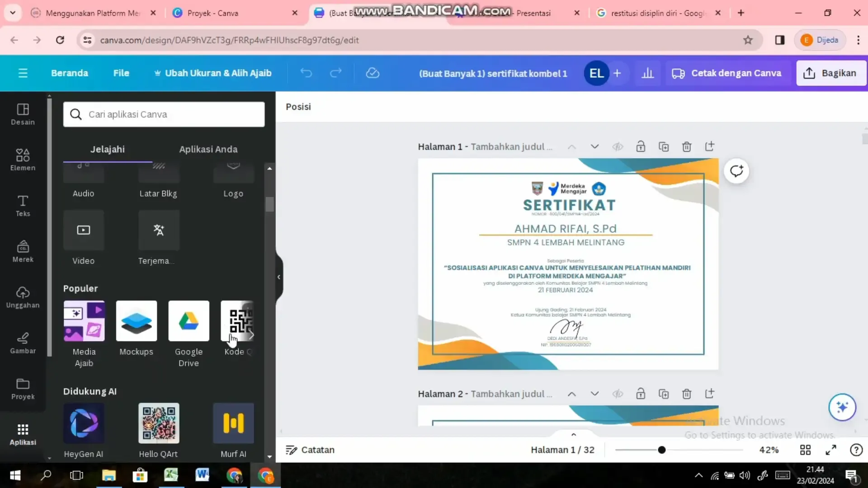Move Halaman 2 up with chevron
The image size is (868, 488).
pyautogui.click(x=571, y=394)
